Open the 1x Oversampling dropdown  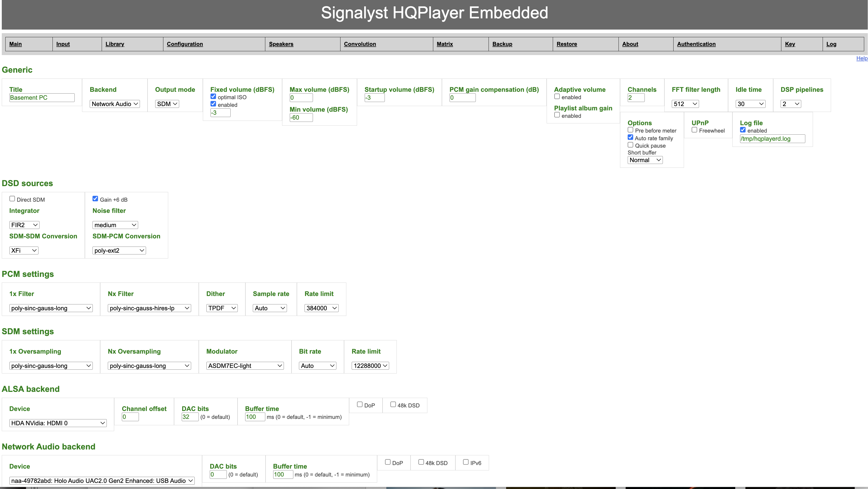[51, 366]
